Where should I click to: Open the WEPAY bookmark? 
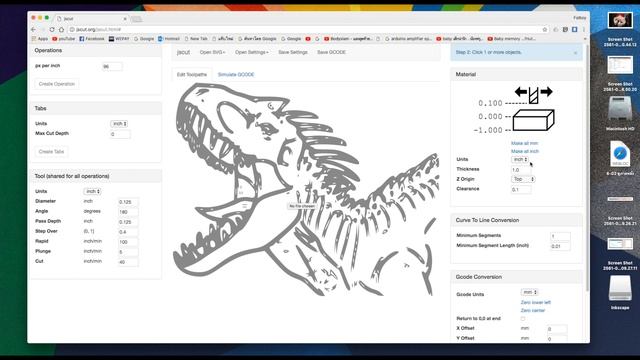(x=119, y=39)
